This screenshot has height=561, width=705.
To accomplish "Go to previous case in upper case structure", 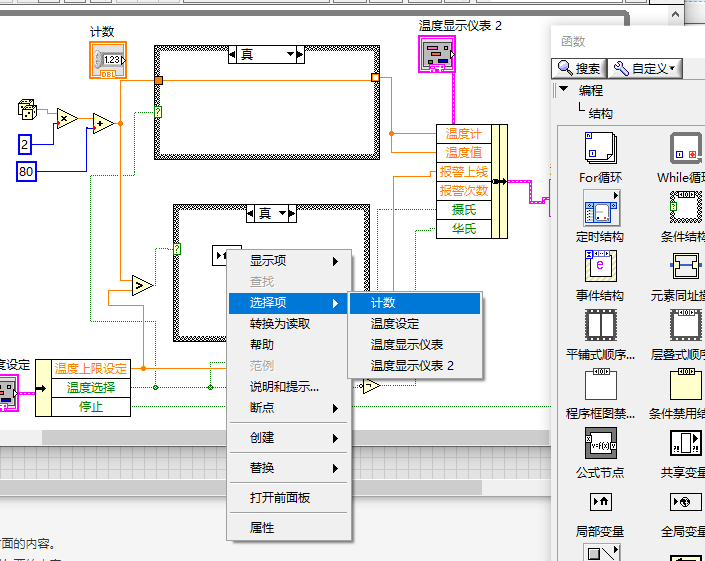I will point(232,54).
